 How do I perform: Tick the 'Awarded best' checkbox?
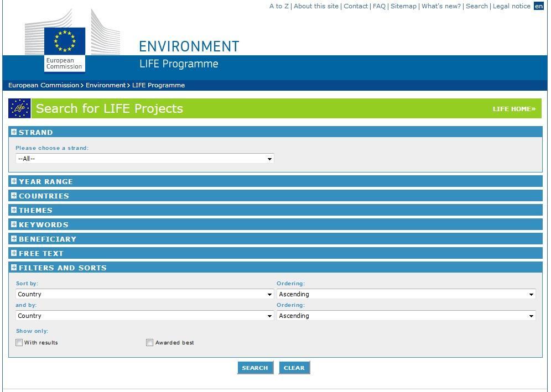(150, 342)
